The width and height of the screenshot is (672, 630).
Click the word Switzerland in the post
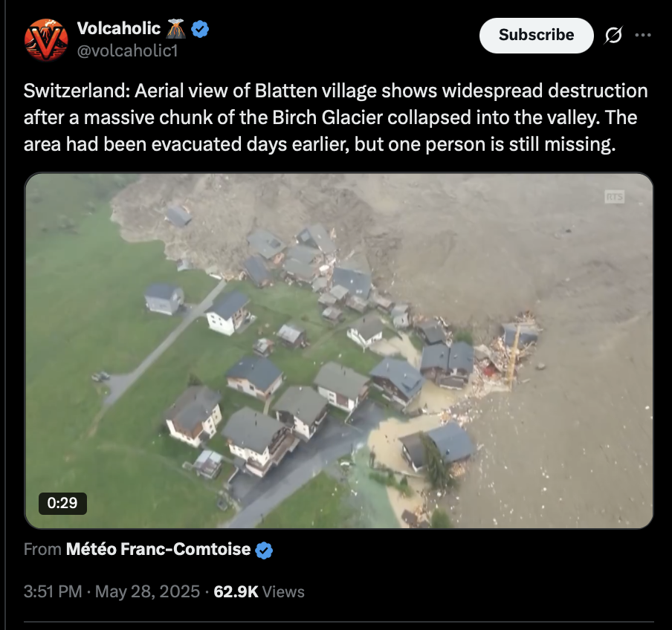[77, 91]
